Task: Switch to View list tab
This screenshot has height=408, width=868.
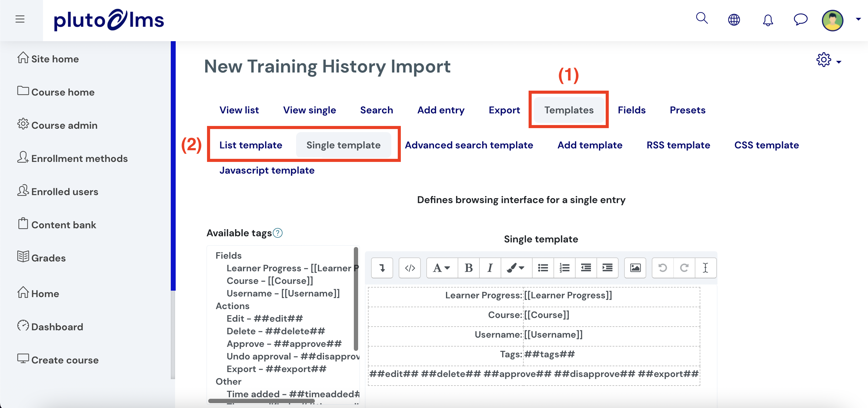Action: click(239, 110)
